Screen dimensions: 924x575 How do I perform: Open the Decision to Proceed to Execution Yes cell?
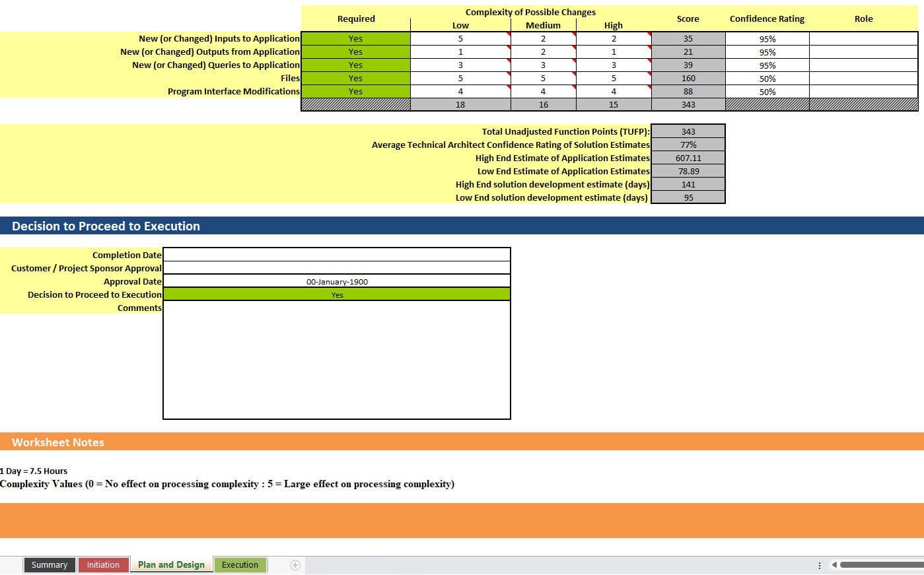point(337,294)
